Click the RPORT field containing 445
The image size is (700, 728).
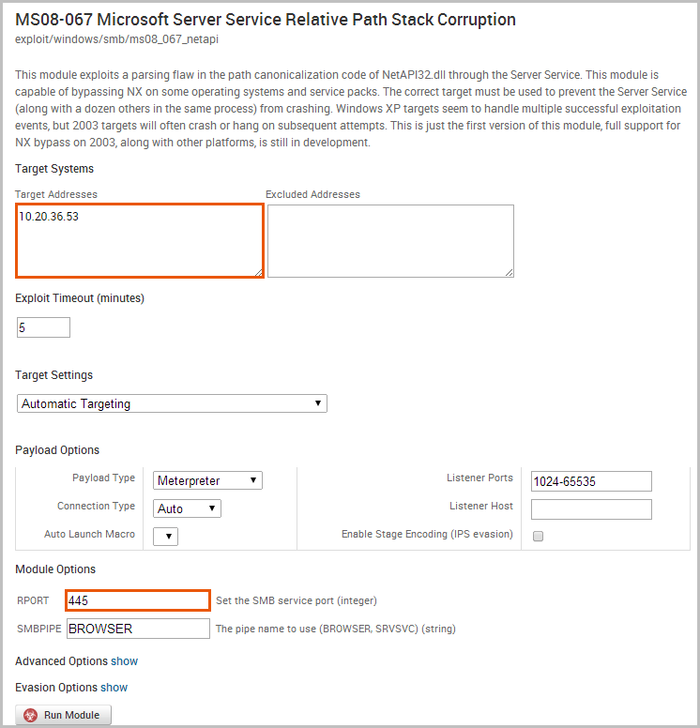[x=138, y=600]
